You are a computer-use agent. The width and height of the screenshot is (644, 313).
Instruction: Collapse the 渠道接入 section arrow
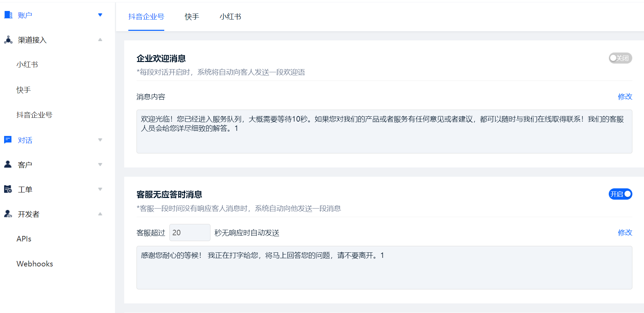pyautogui.click(x=100, y=40)
